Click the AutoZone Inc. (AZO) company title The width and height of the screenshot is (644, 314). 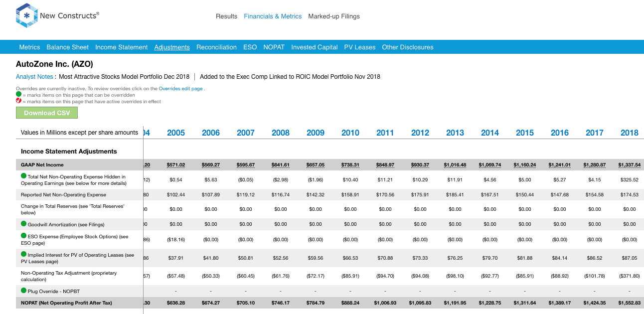[x=54, y=64]
